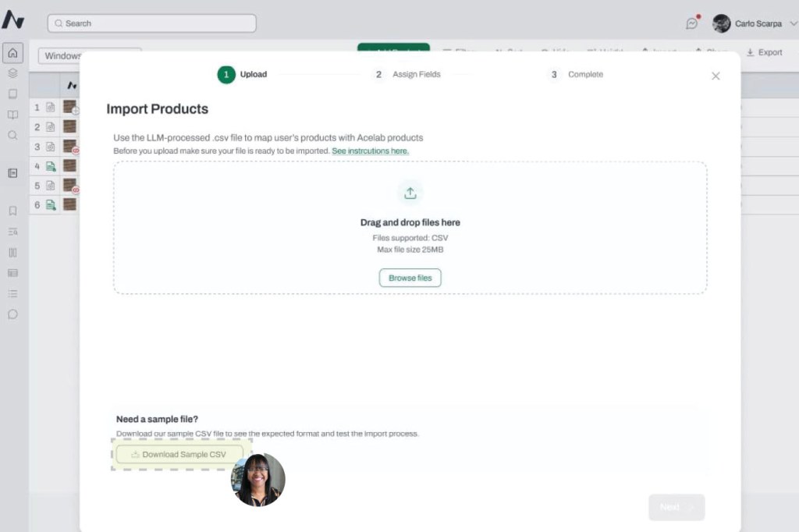
Task: Click the Acelab logo at top left
Action: pos(13,20)
